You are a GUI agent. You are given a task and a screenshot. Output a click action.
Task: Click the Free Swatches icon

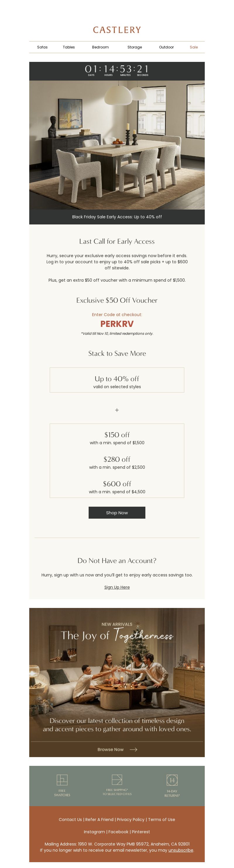point(62,780)
